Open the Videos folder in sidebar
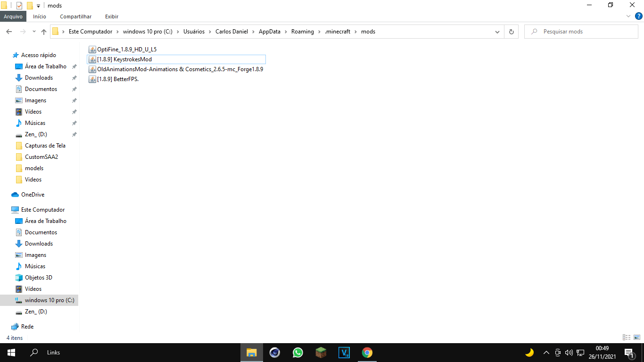 click(x=33, y=180)
